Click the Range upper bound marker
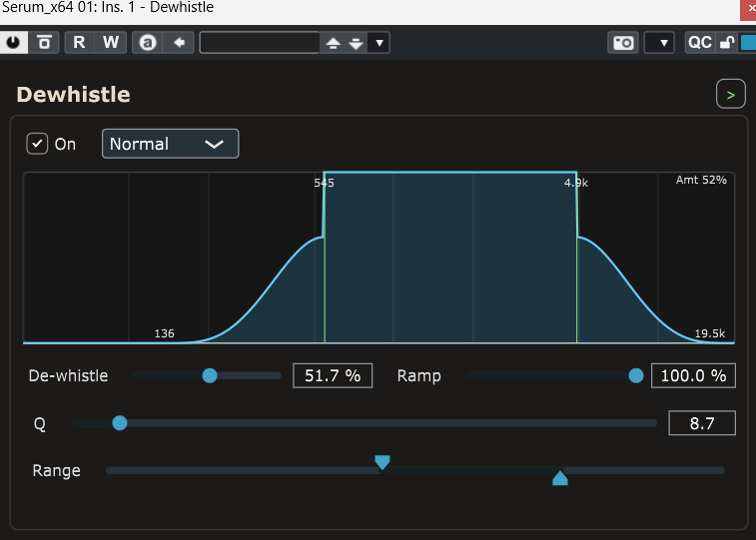This screenshot has height=540, width=756. (560, 478)
